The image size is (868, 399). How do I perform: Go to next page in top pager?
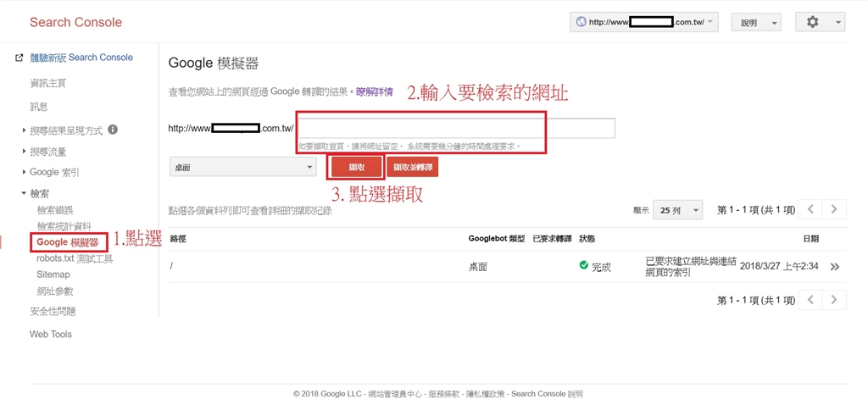coord(834,210)
